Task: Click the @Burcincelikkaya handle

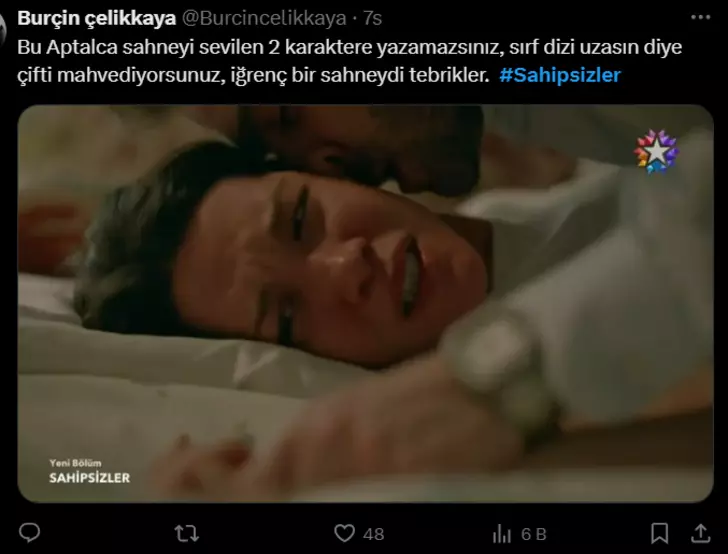Action: point(264,19)
